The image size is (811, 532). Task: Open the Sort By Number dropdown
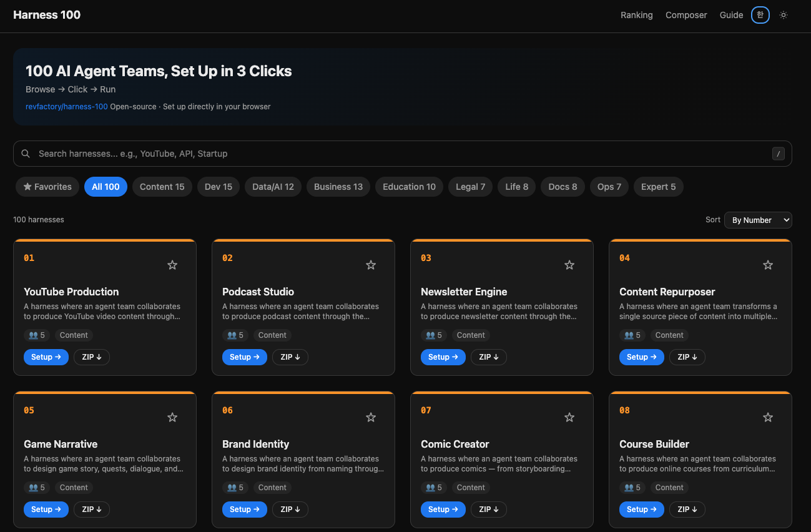click(758, 220)
